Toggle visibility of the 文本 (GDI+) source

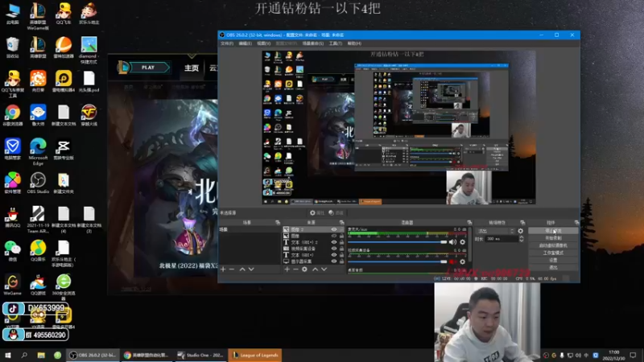334,255
